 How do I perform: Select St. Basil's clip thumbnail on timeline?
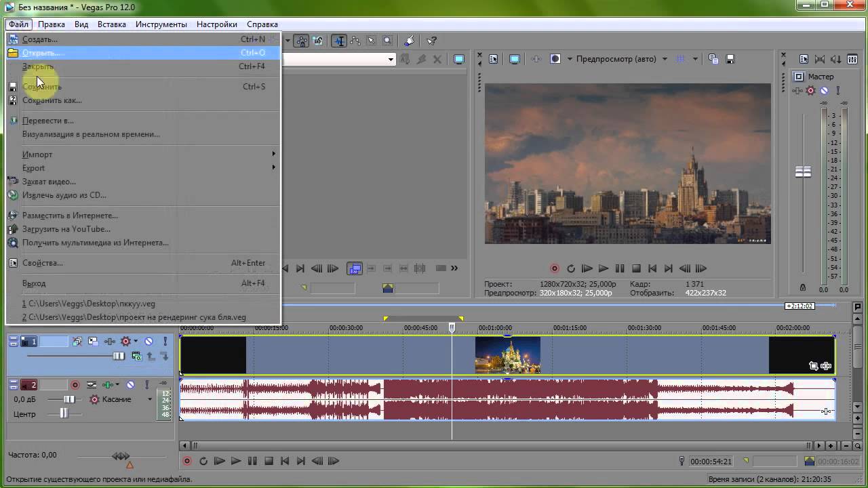click(x=508, y=355)
